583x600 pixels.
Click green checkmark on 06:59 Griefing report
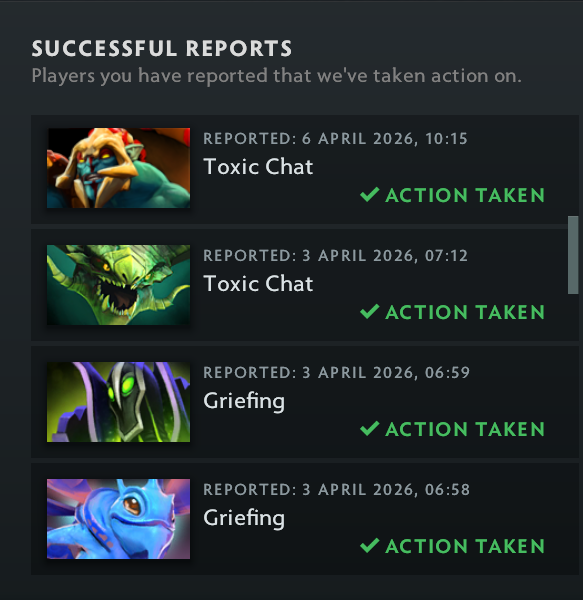tap(370, 429)
